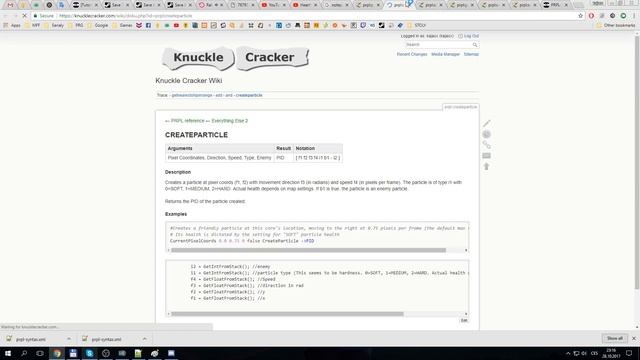640x360 pixels.
Task: Click Show all downloads button
Action: tap(615, 338)
